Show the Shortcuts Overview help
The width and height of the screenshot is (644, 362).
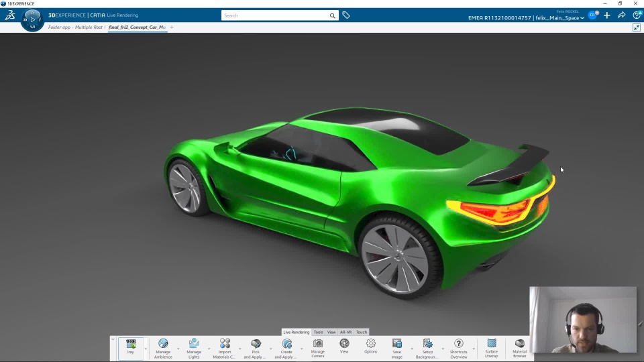[458, 348]
